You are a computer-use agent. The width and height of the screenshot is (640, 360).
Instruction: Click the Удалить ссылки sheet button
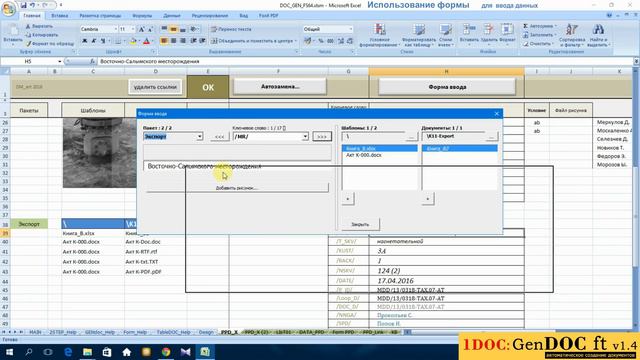[155, 87]
